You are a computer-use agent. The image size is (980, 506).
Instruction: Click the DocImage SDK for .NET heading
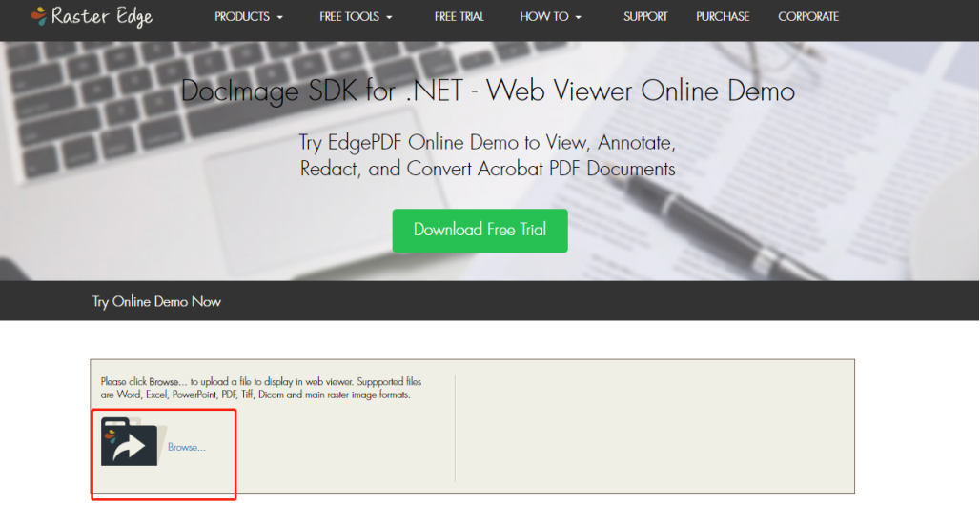[487, 91]
